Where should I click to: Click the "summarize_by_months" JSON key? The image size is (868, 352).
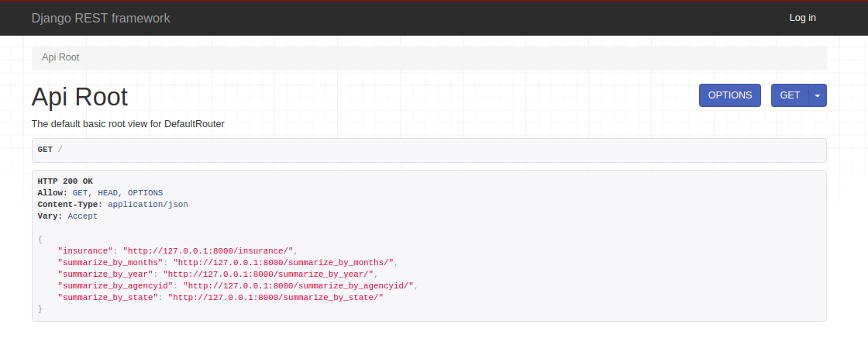click(111, 262)
